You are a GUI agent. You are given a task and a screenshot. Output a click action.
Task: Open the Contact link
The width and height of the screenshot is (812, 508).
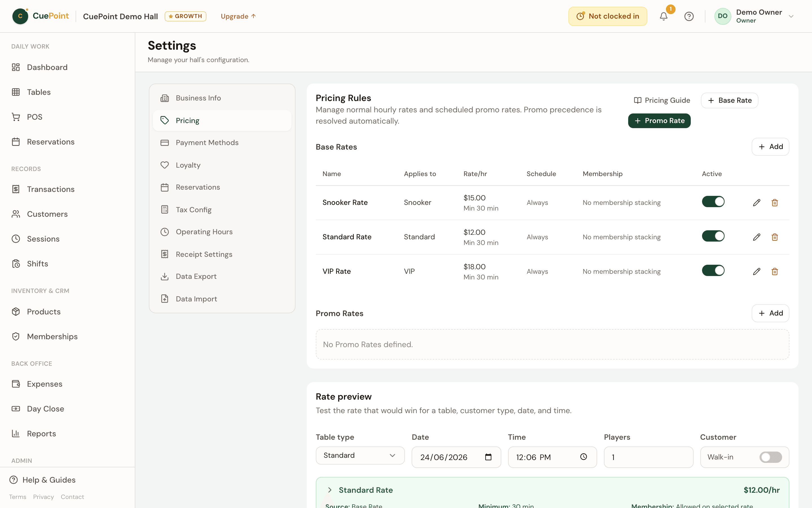point(72,497)
